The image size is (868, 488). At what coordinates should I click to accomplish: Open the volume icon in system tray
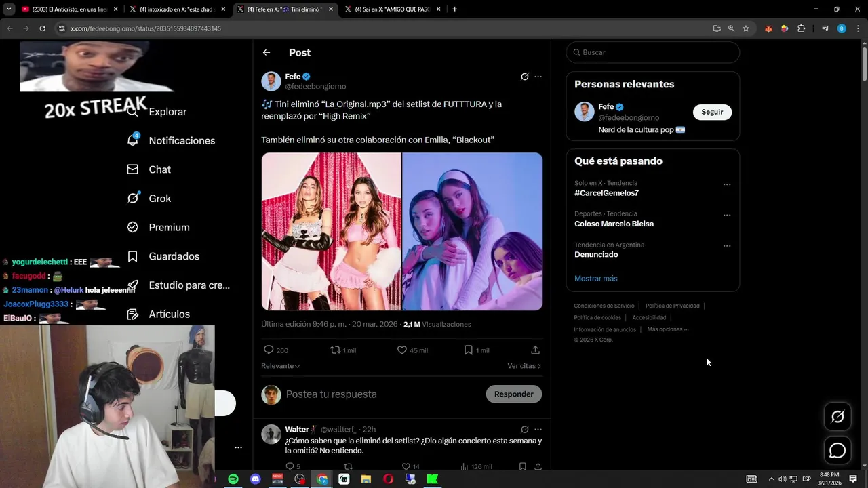click(783, 479)
